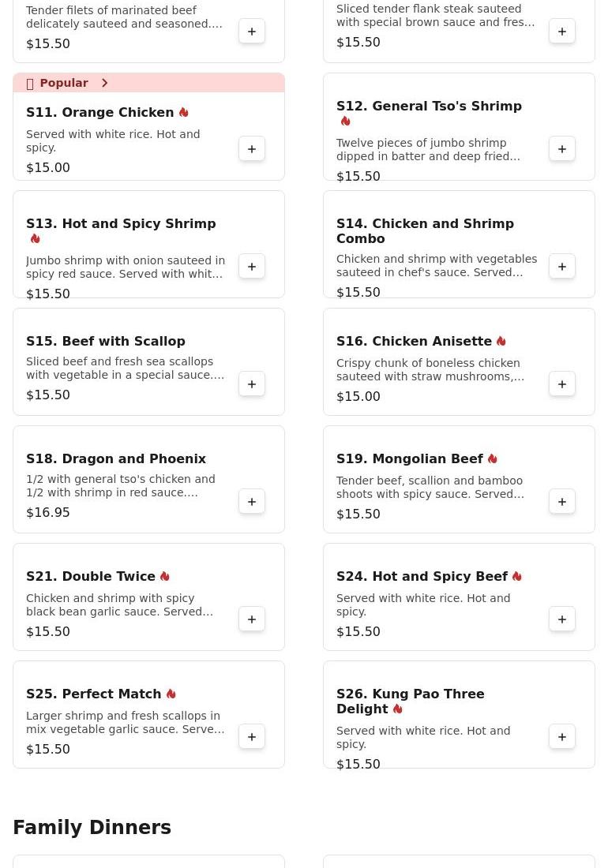Add Mongolian Beef S19 to order
This screenshot has width=608, height=868.
[561, 501]
